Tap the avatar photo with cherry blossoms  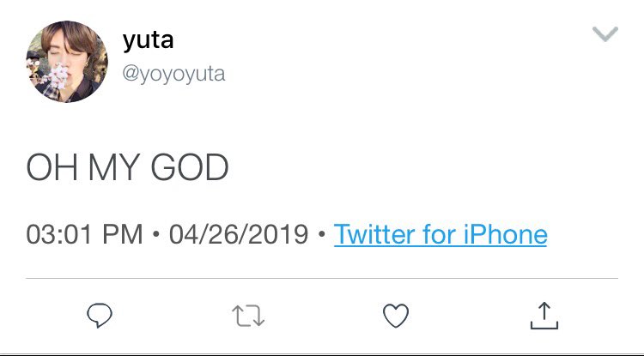tap(67, 62)
